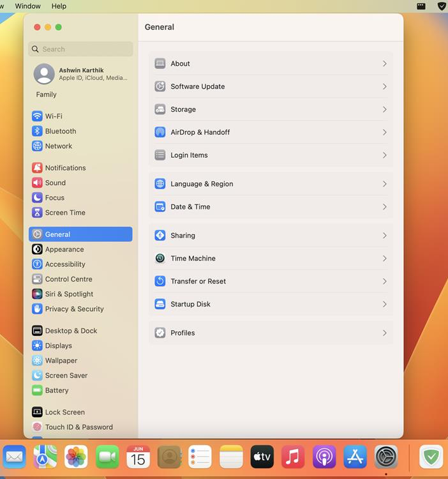448x479 pixels.
Task: Select the Siri & Spotlight icon
Action: click(37, 294)
